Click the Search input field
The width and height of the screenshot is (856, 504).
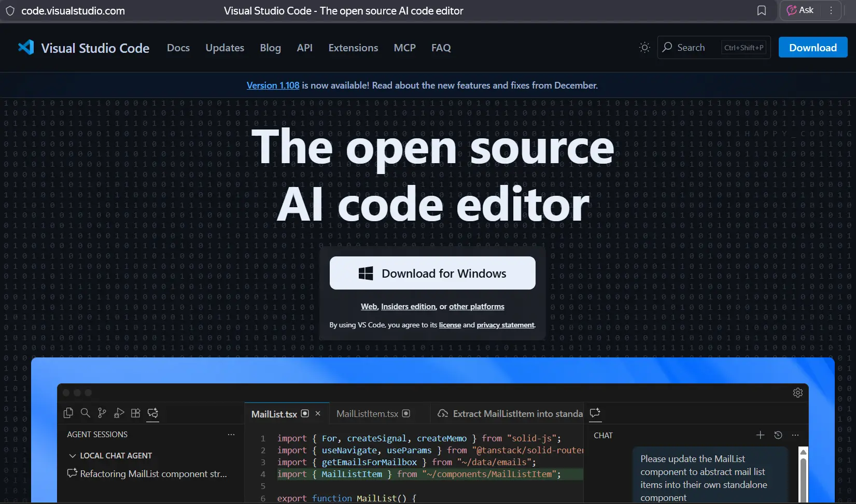[714, 47]
